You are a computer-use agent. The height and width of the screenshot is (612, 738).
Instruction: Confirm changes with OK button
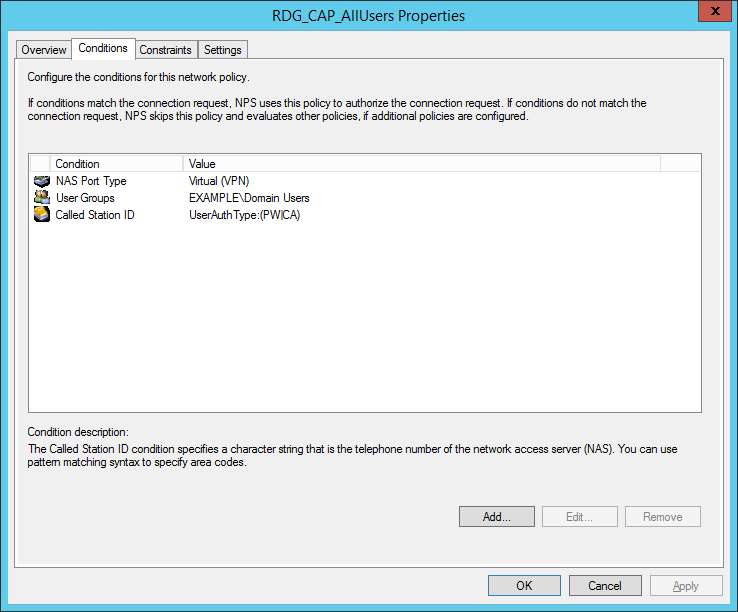click(524, 586)
